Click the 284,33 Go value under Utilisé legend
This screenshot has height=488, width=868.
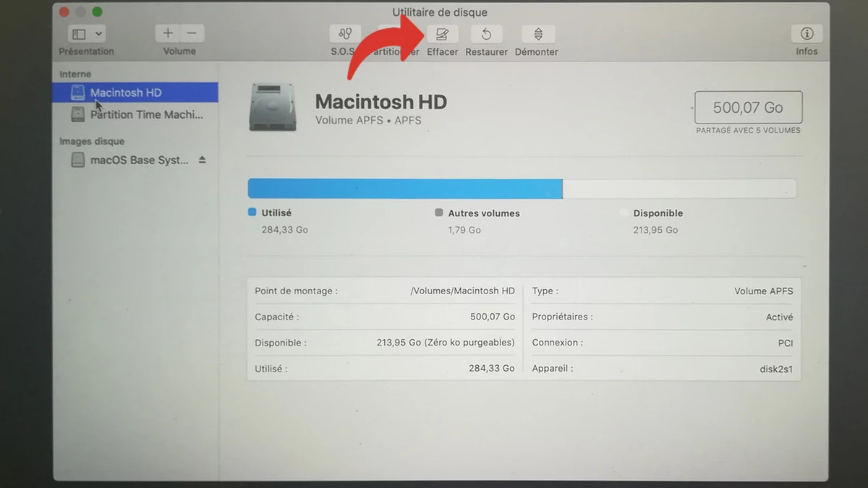pos(285,230)
